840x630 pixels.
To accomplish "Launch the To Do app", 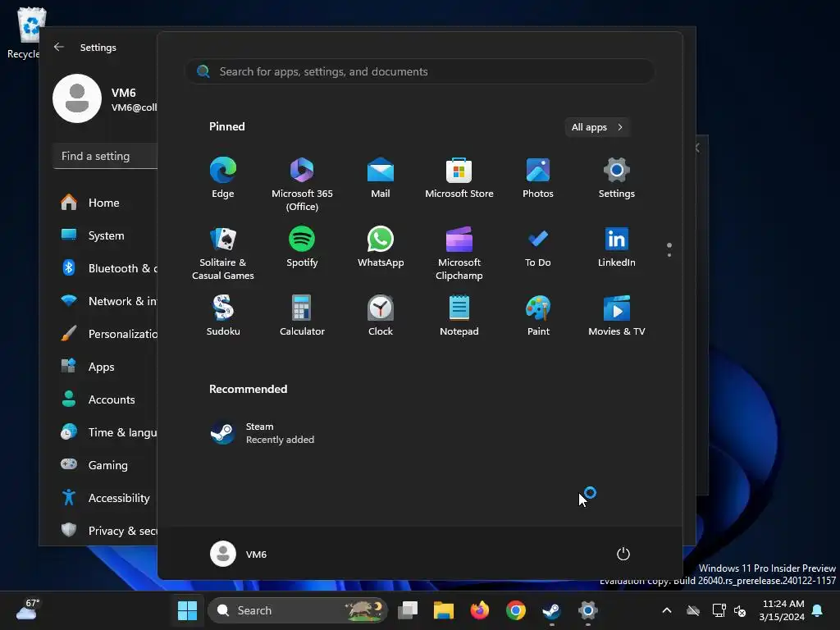I will pos(538,247).
